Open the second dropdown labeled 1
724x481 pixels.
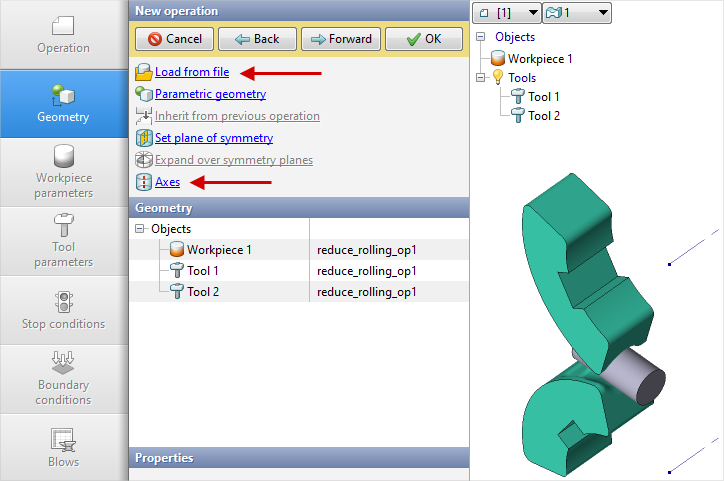(577, 13)
